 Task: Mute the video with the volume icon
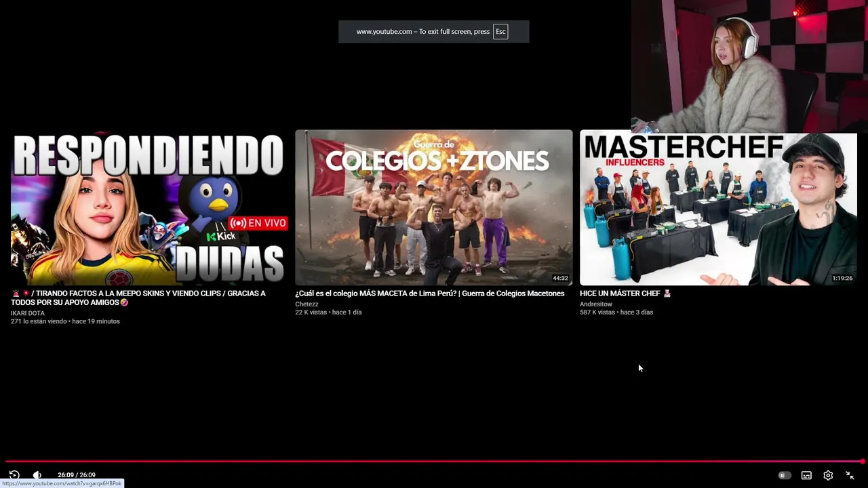tap(37, 475)
